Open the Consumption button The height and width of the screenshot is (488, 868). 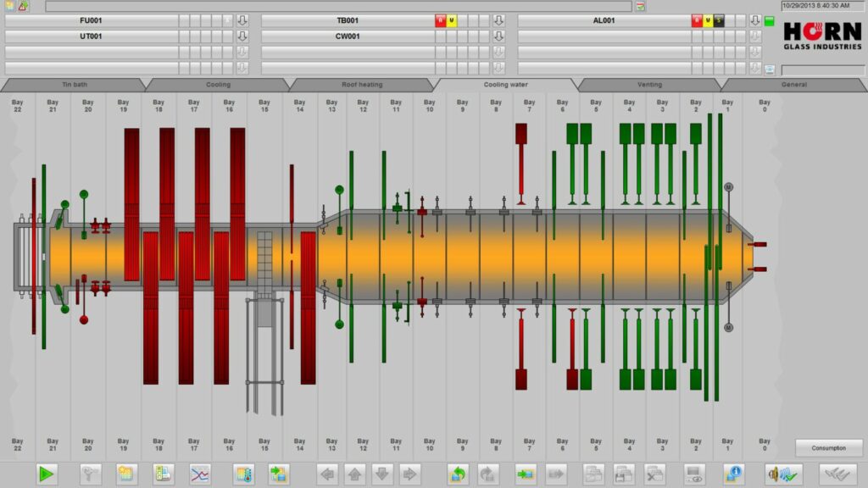(829, 448)
